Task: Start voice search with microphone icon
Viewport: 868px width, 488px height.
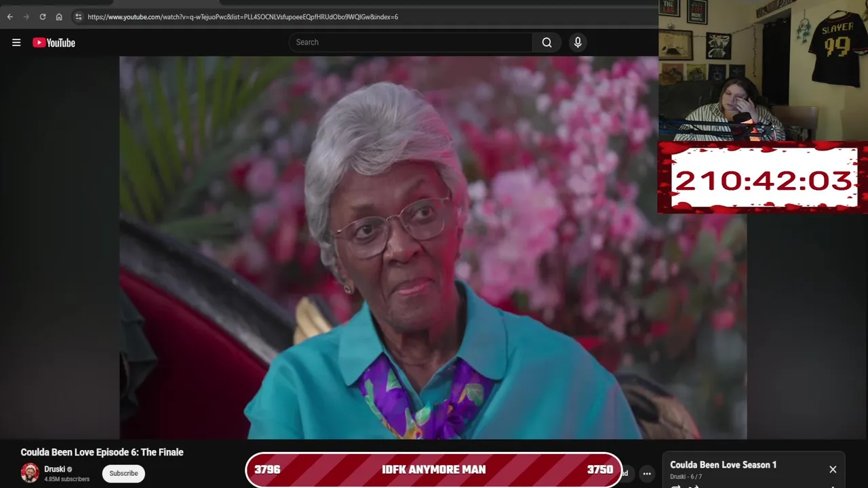Action: [x=578, y=42]
